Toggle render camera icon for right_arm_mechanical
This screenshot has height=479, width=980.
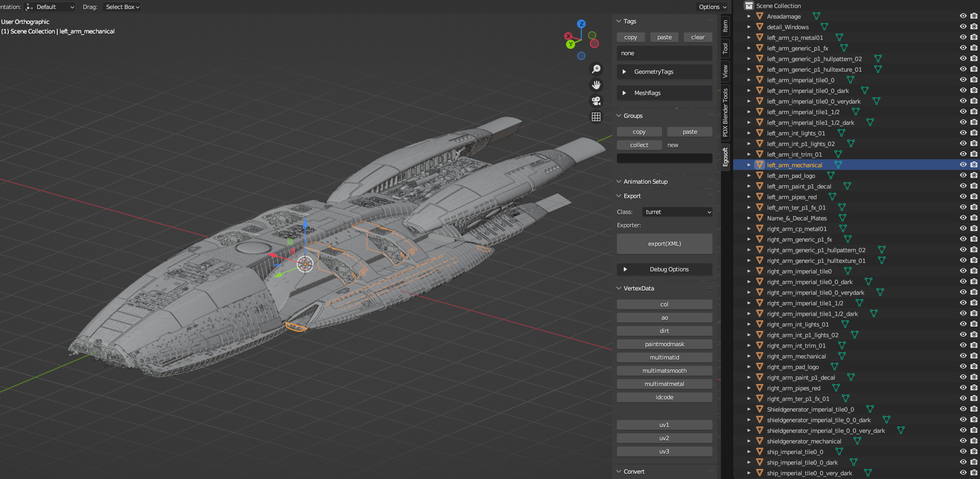(974, 356)
